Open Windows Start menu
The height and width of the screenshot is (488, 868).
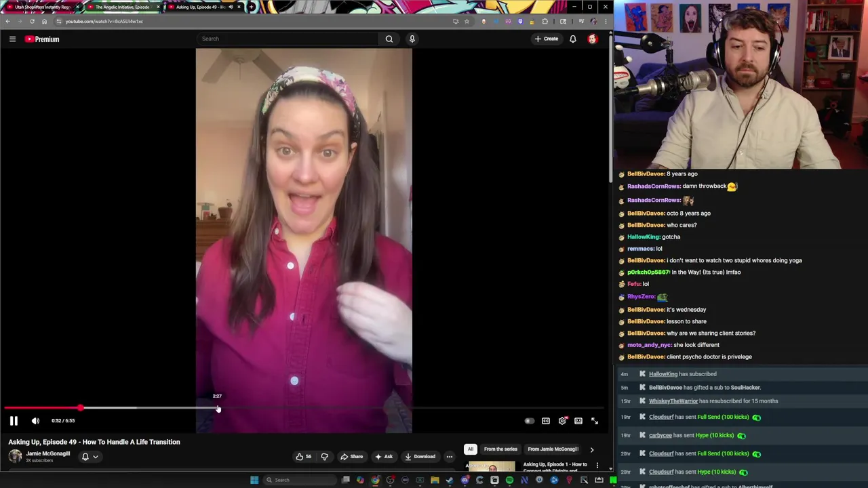(254, 480)
